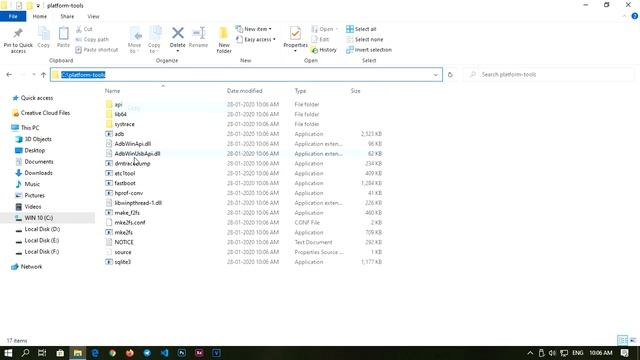Sort by Date modified column
This screenshot has width=640, height=360.
coord(244,91)
